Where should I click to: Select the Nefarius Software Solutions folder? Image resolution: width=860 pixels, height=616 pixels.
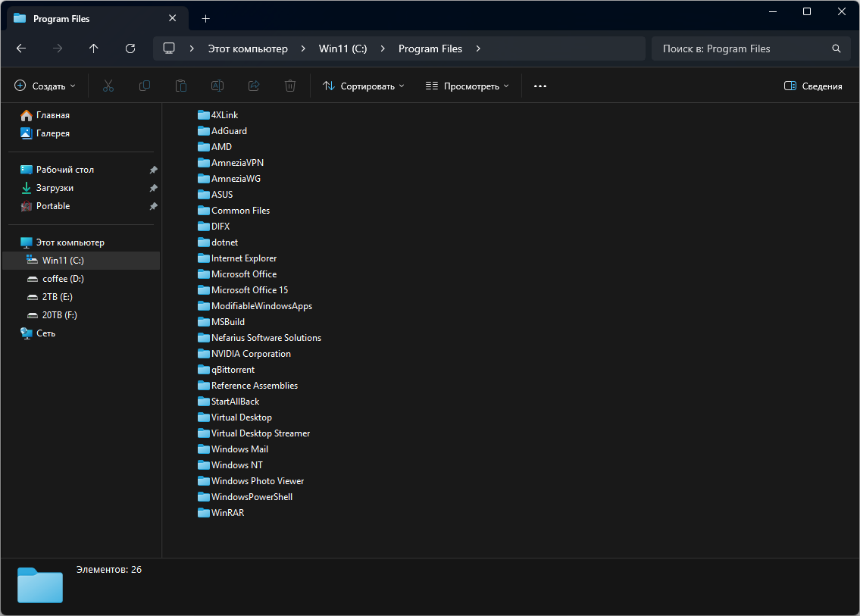[x=259, y=337]
